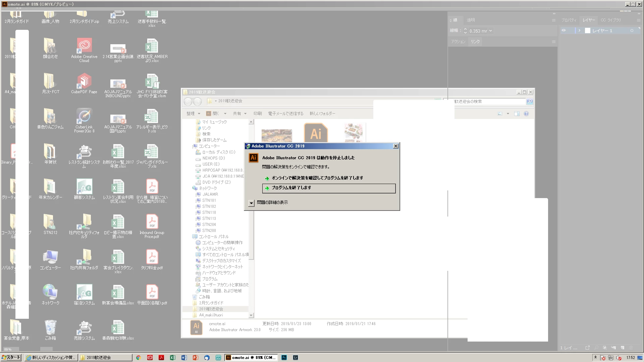Viewport: 644px width, 362px height.
Task: Open Lightroom icon in the taskbar
Action: coord(296,358)
